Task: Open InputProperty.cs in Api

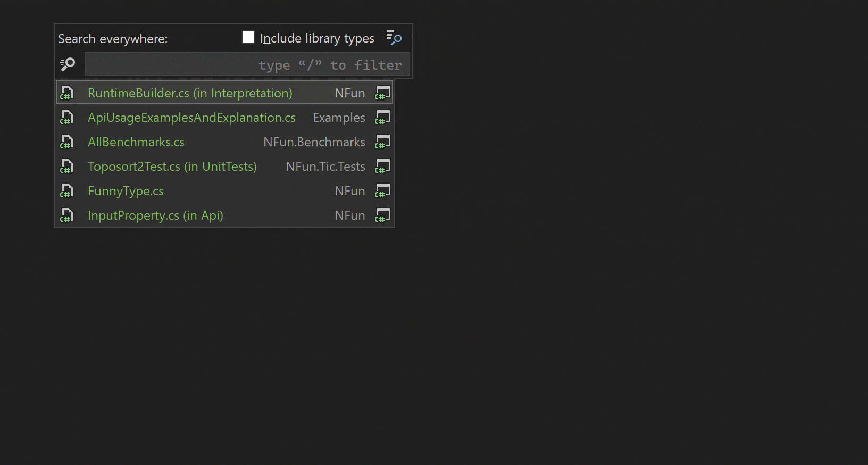Action: 224,215
